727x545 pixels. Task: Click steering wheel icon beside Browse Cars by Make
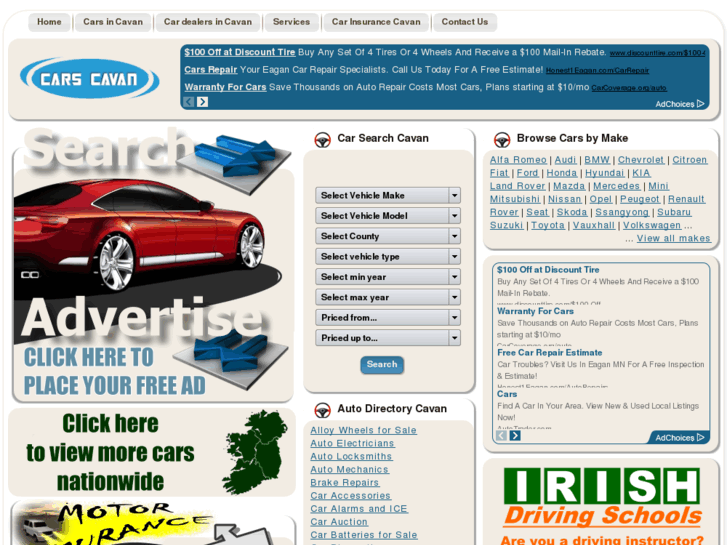point(502,139)
